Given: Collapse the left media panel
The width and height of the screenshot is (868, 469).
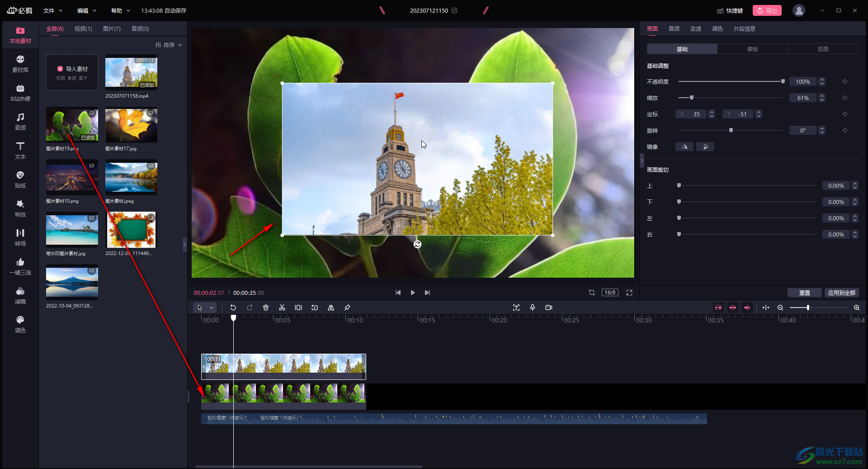Looking at the screenshot, I should click(184, 245).
